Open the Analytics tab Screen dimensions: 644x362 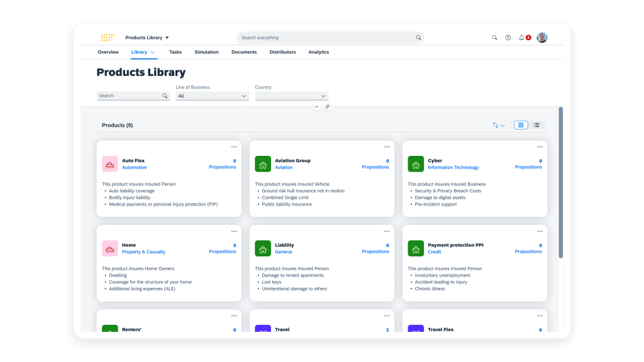319,52
